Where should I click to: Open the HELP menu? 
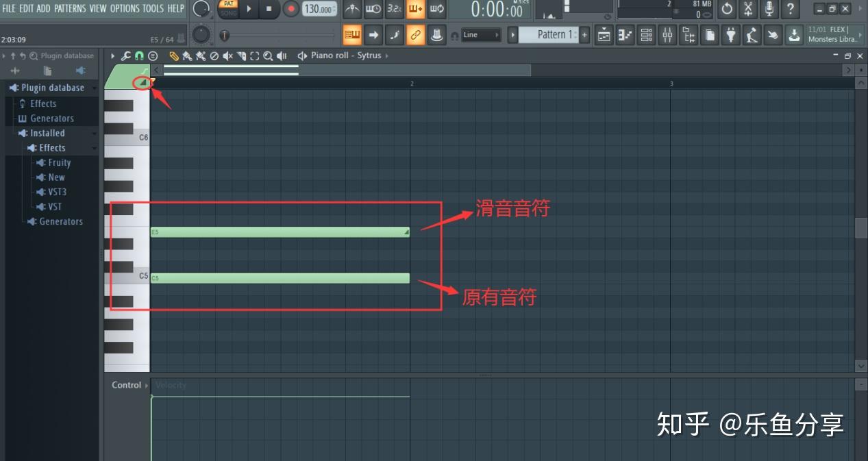pos(176,8)
